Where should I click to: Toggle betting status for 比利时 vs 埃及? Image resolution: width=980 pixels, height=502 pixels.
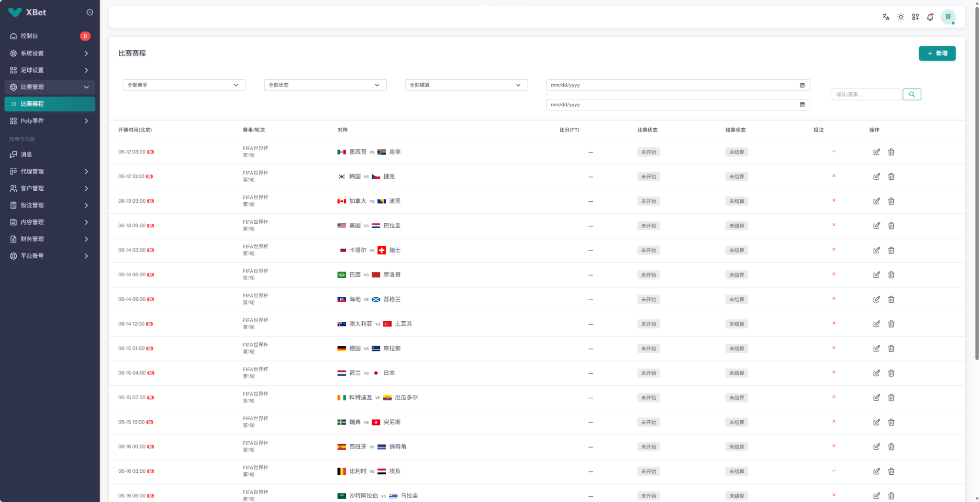[x=834, y=471]
